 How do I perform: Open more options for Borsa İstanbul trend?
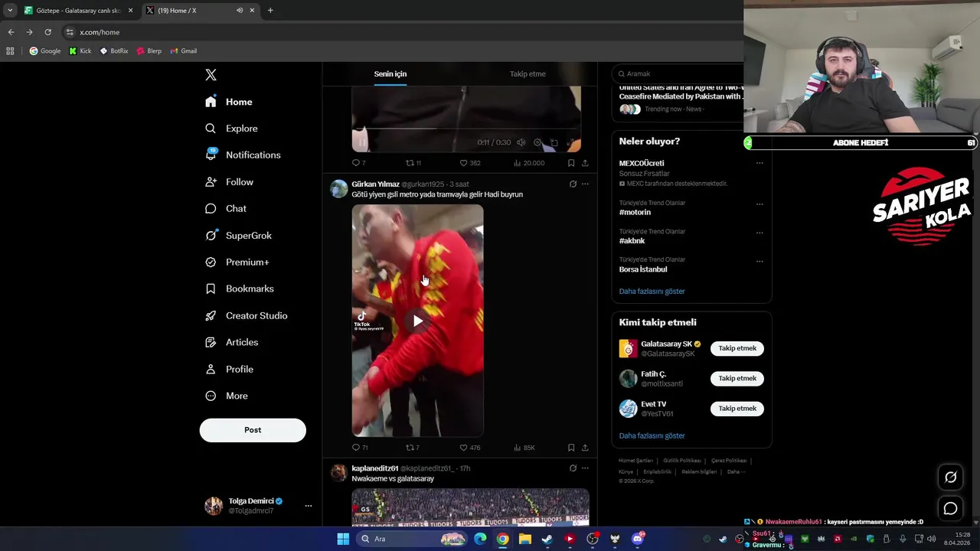tap(759, 261)
